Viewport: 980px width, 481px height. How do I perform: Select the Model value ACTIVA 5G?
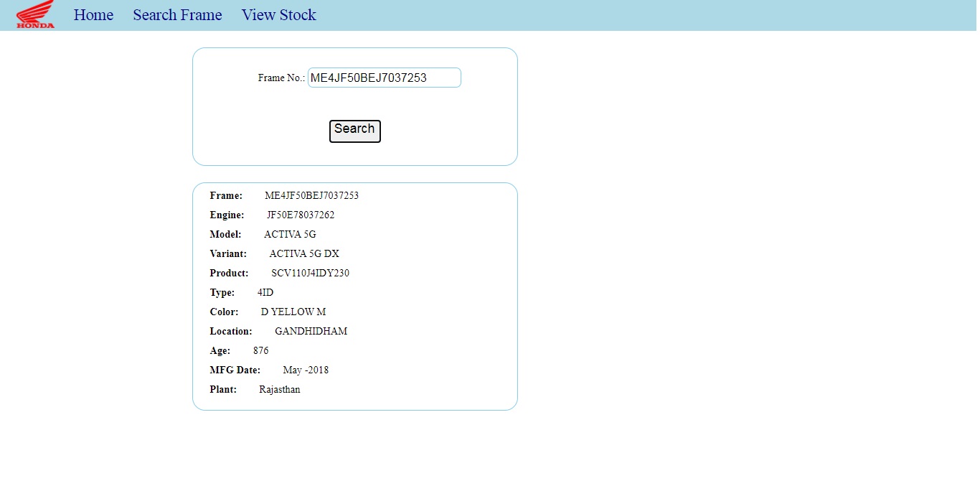(x=290, y=234)
